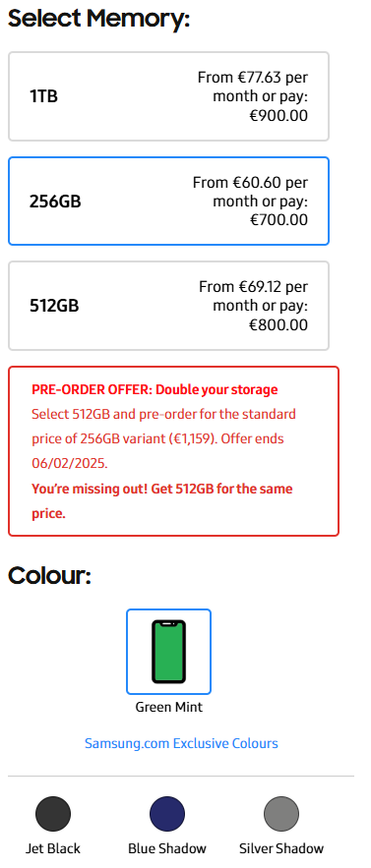
Task: Pick the Silver Shadow colour circle
Action: pos(281,814)
